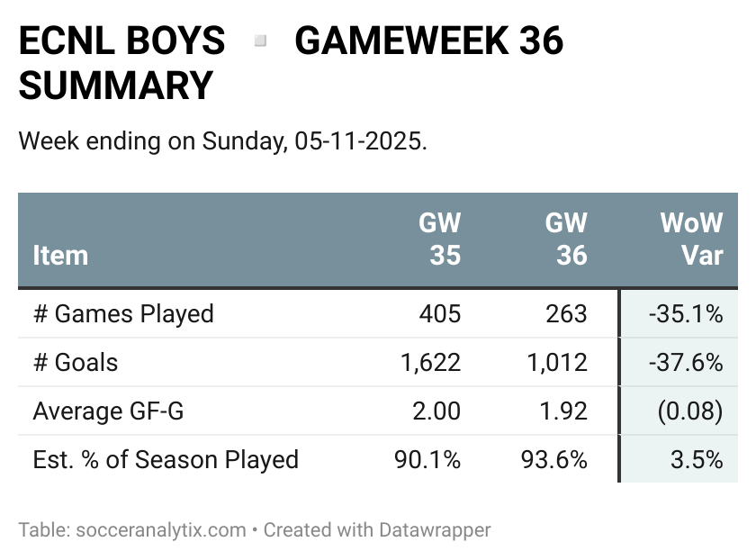
Task: Select the # Games Played row label
Action: (x=123, y=314)
